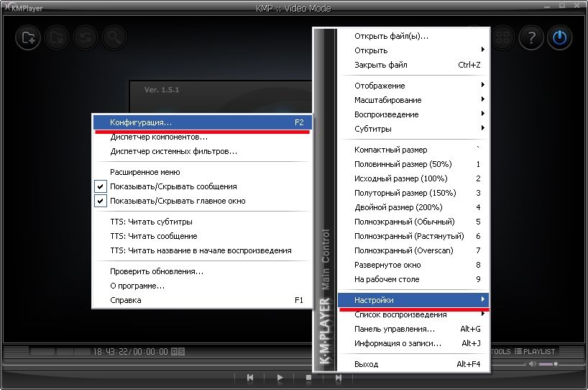This screenshot has width=588, height=390.
Task: Click the KMPlayer logo in title bar
Action: (22, 7)
